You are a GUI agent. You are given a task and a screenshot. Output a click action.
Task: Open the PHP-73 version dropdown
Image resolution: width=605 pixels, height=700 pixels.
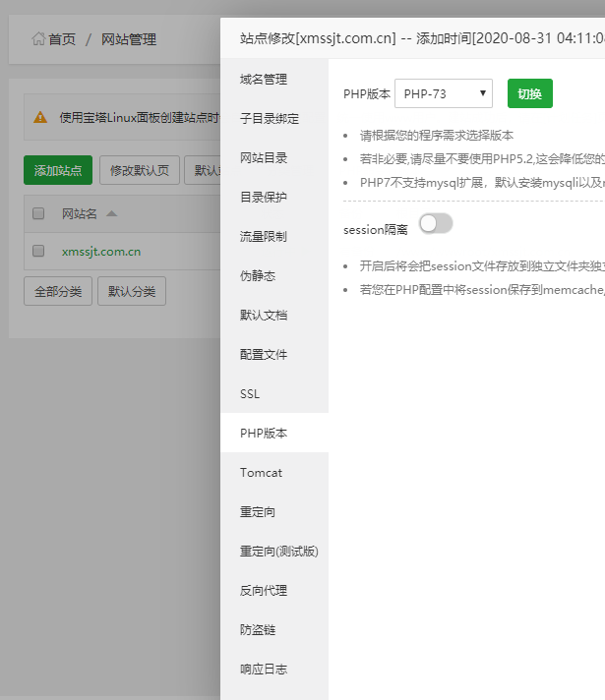point(443,94)
